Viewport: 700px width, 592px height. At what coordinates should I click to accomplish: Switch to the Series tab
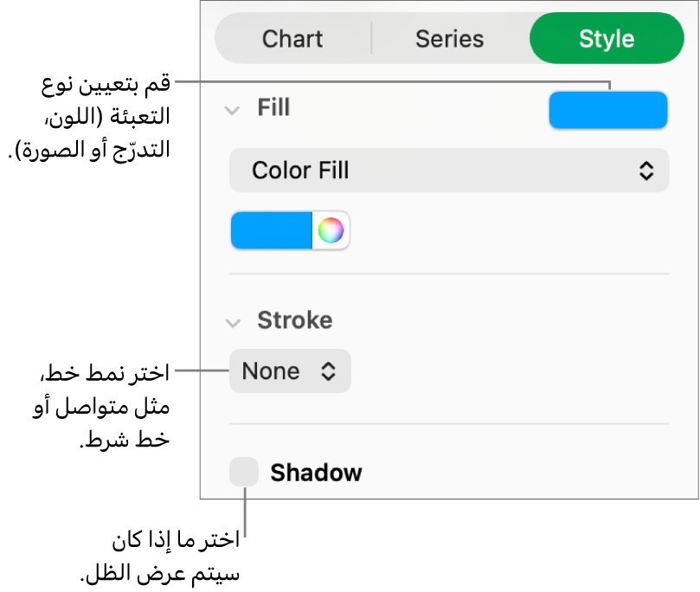click(x=449, y=39)
